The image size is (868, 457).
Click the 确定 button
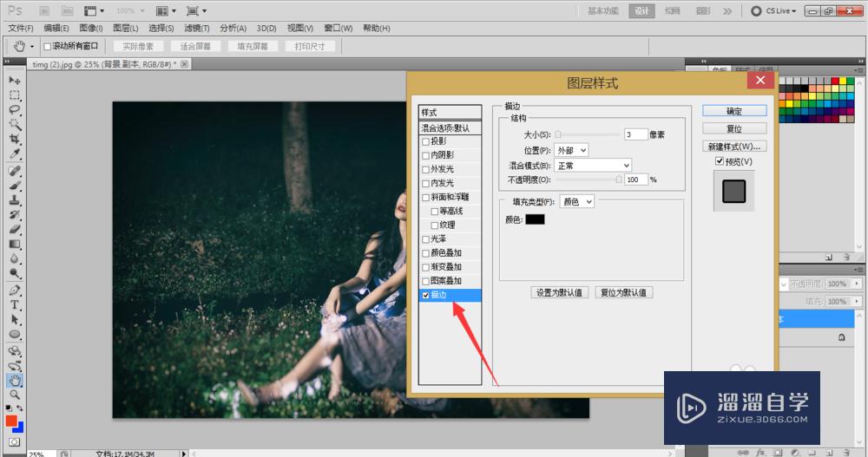point(734,111)
